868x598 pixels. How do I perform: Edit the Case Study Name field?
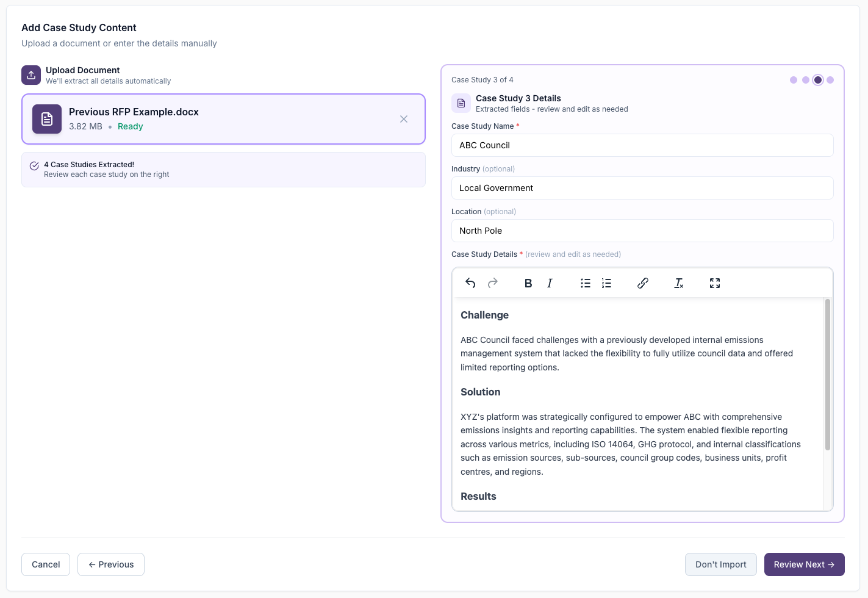642,145
